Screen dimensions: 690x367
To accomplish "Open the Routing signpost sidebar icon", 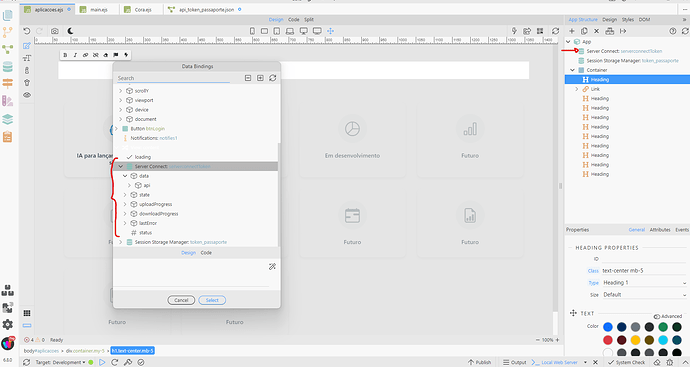I will 7,83.
